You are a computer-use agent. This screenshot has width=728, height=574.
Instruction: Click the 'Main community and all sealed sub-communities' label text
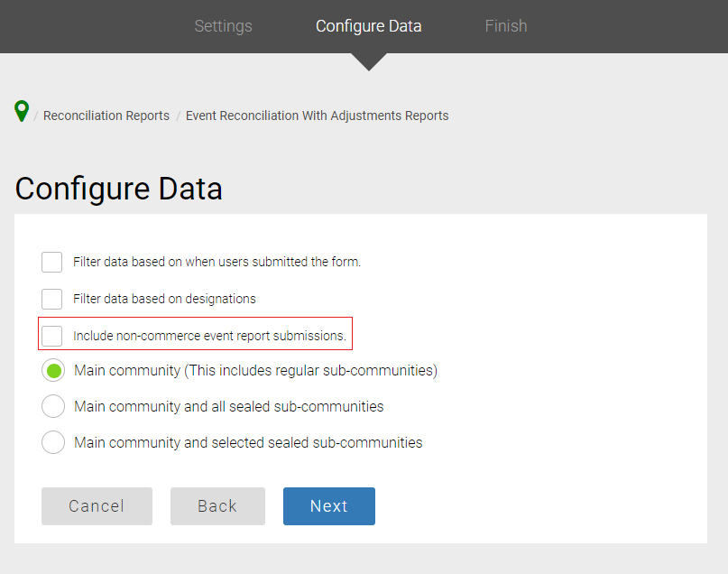(229, 406)
